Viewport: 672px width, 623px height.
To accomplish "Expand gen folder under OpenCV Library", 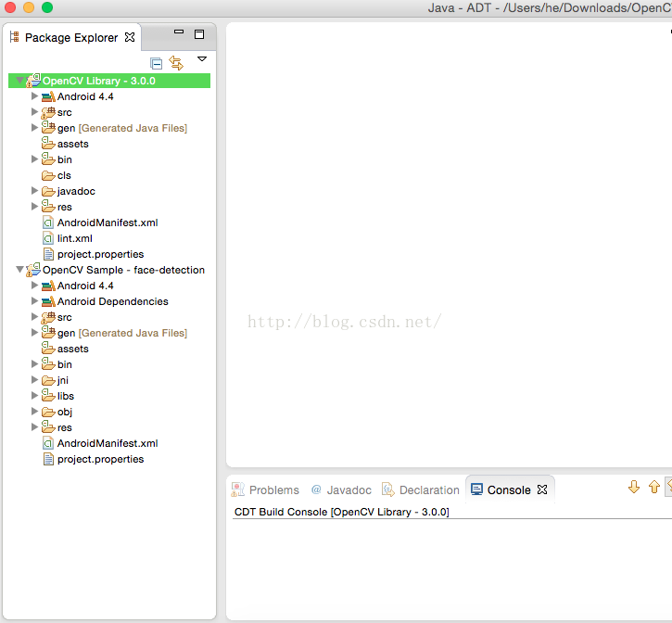I will [34, 127].
